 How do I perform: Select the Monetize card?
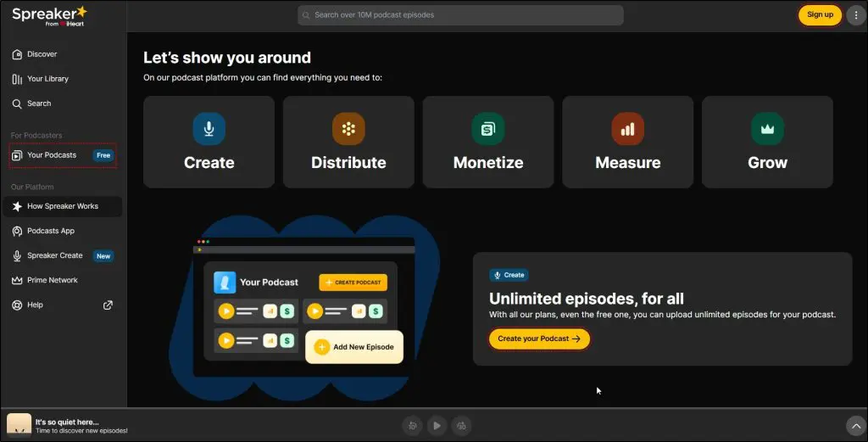click(x=488, y=143)
